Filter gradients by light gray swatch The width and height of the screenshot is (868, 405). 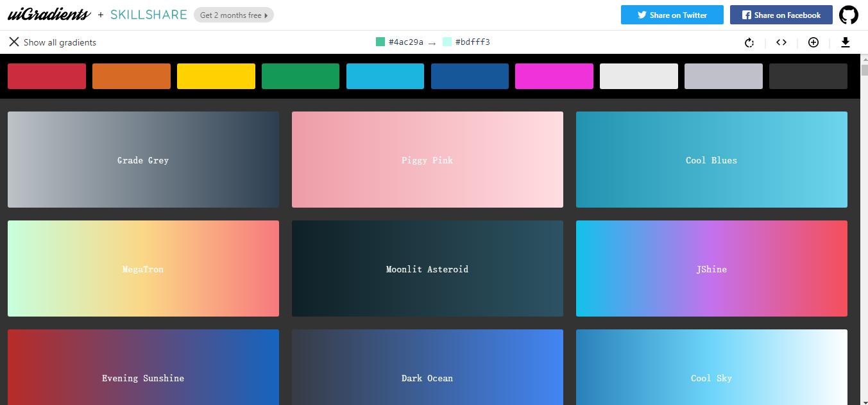click(724, 76)
